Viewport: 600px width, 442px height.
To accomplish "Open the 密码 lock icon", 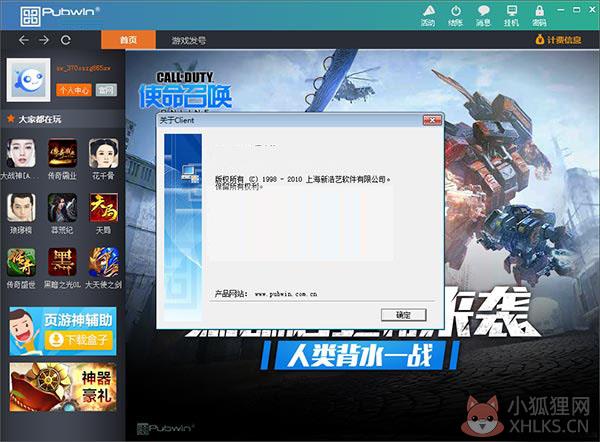I will coord(539,15).
